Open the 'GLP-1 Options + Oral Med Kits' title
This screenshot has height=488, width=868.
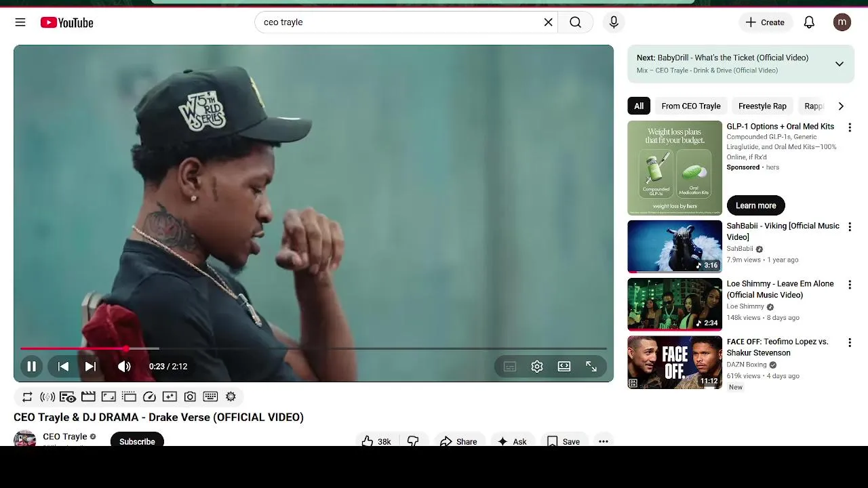tap(781, 127)
